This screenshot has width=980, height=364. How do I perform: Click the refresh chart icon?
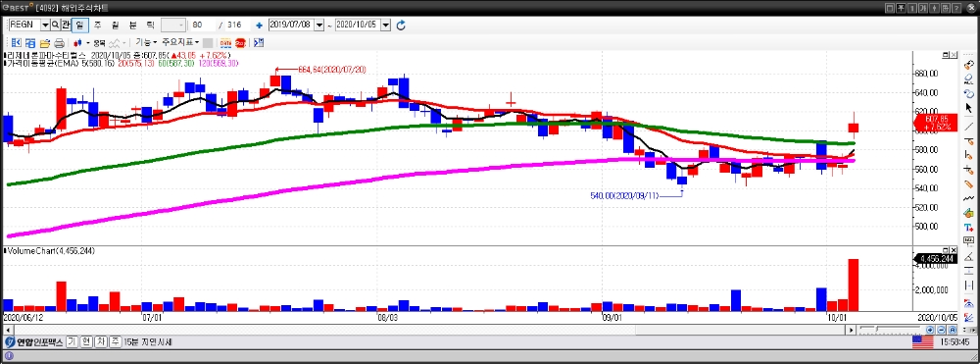click(x=401, y=25)
